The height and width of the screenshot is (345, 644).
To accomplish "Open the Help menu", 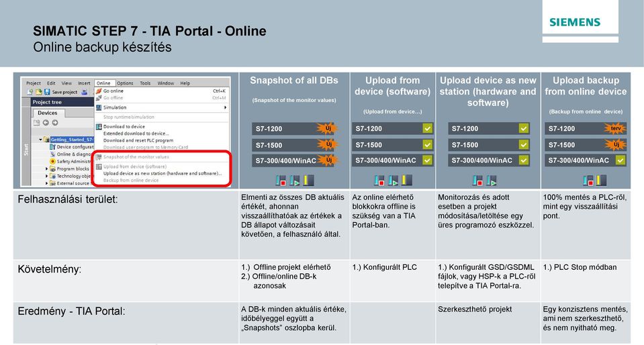I will click(185, 83).
